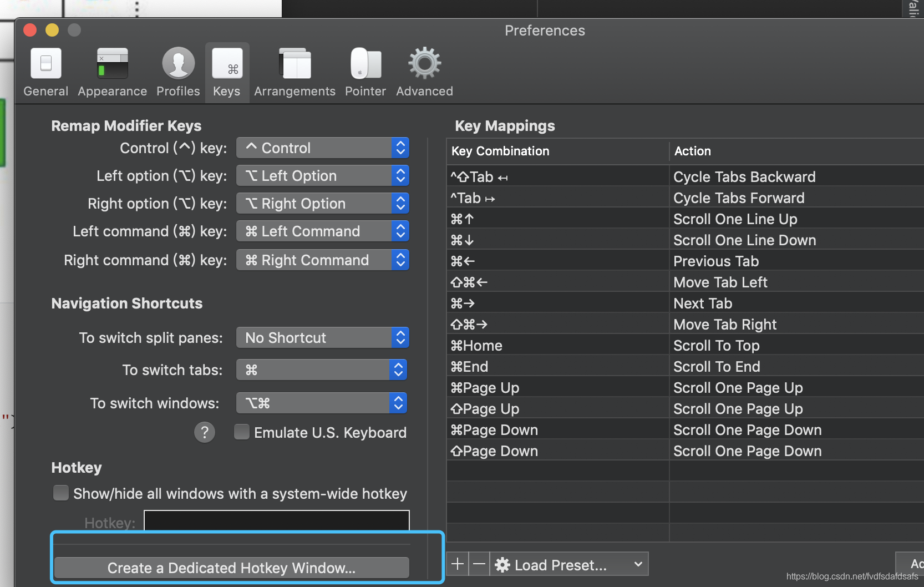924x587 pixels.
Task: Click the minus icon to remove key mapping
Action: [479, 564]
